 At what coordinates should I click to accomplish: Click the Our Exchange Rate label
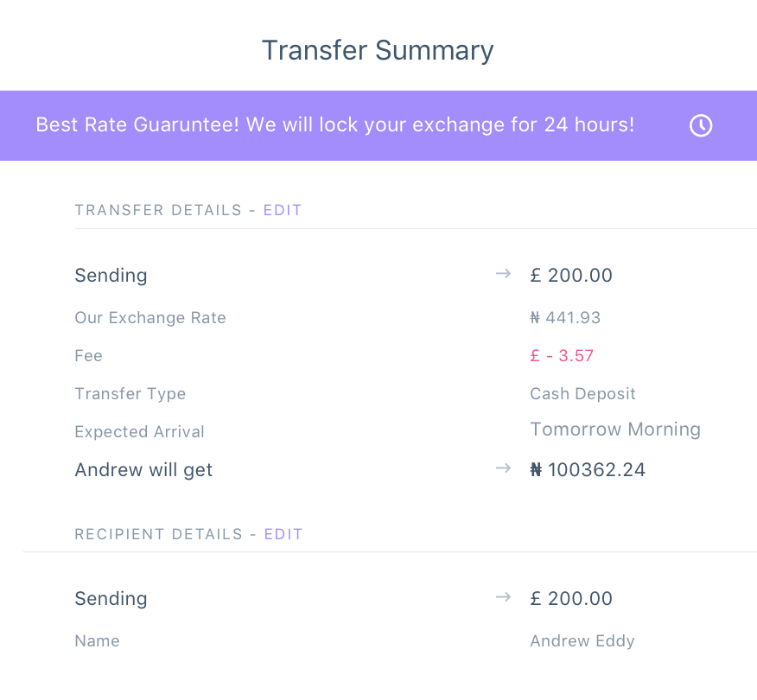tap(150, 318)
